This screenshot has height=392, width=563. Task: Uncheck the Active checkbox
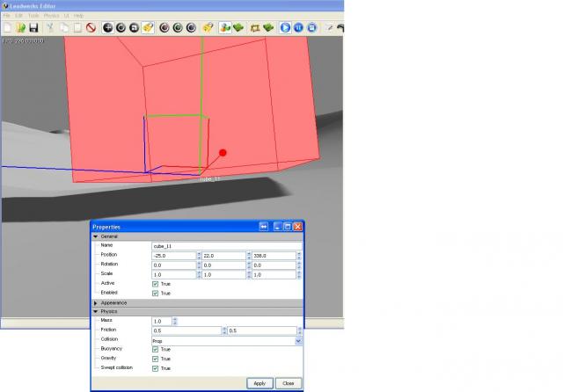coord(156,284)
